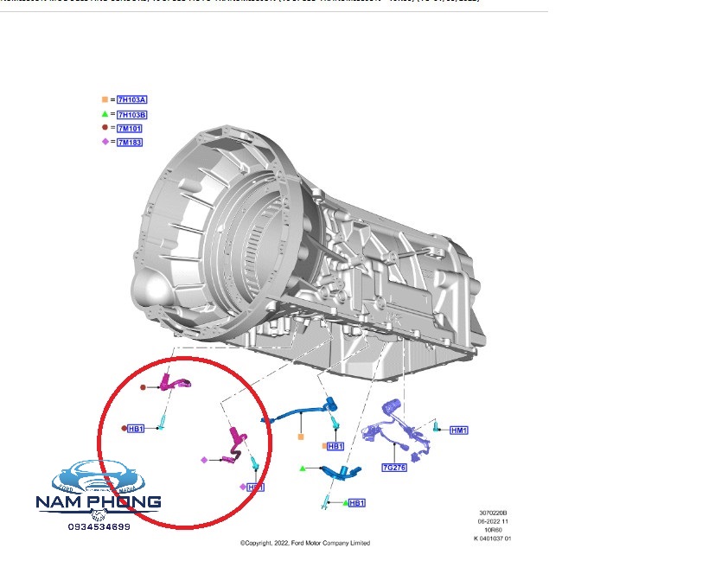Click the purple diamond symbol beside 7M183
The image size is (728, 561).
click(x=105, y=142)
